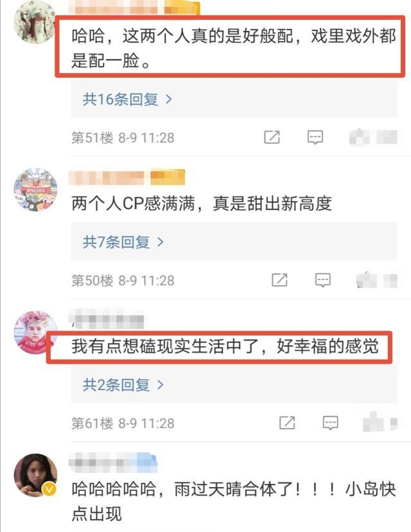Expand the 共7条回复 replies
This screenshot has width=411, height=532.
(123, 242)
